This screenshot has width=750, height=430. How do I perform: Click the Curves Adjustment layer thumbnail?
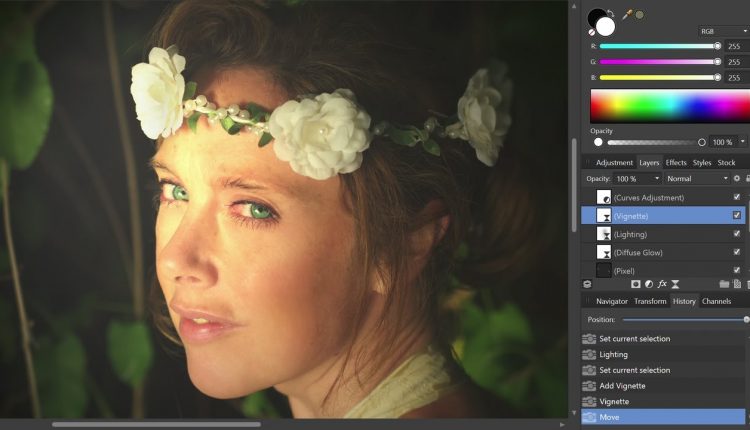click(x=604, y=197)
